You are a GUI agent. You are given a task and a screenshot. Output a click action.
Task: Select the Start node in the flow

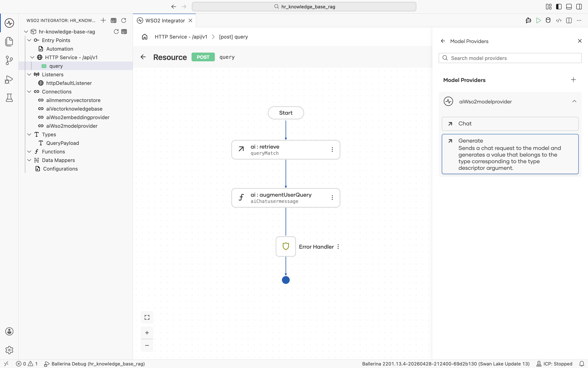(x=286, y=113)
